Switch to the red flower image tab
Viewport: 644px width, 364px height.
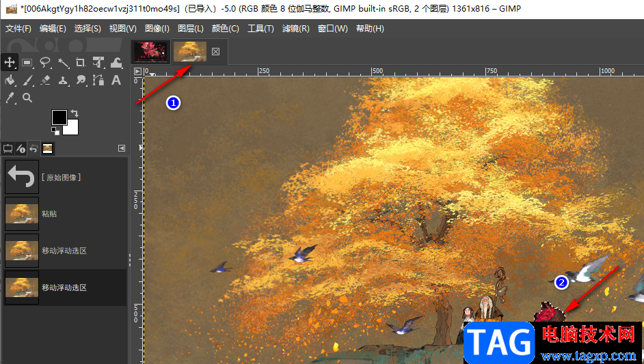(x=150, y=52)
